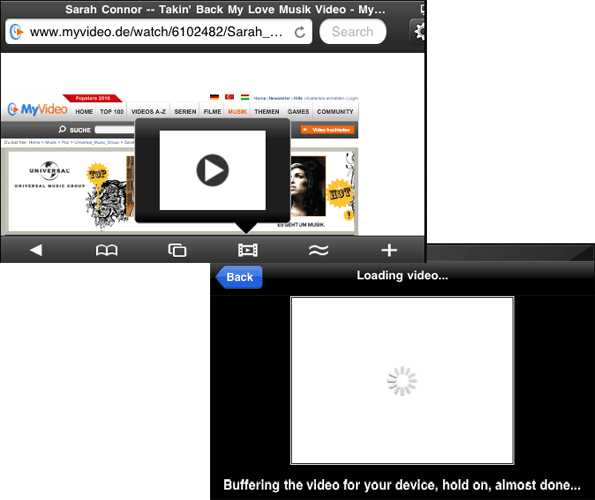Tap the plus add icon

389,250
